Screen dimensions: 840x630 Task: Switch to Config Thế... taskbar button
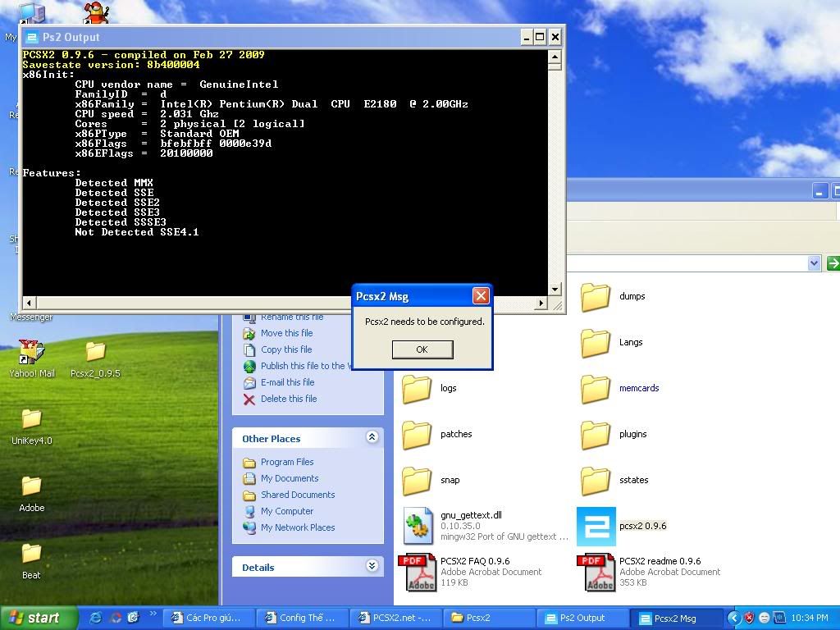302,619
